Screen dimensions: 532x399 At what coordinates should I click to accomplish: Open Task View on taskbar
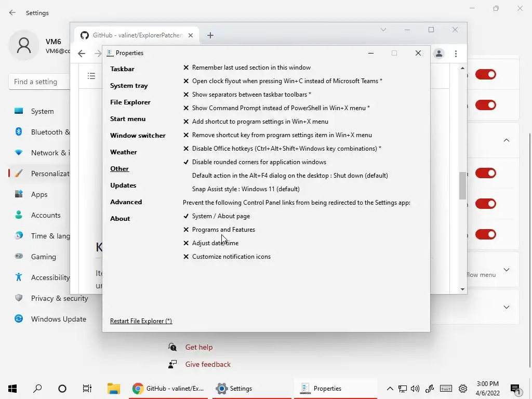[x=87, y=389]
